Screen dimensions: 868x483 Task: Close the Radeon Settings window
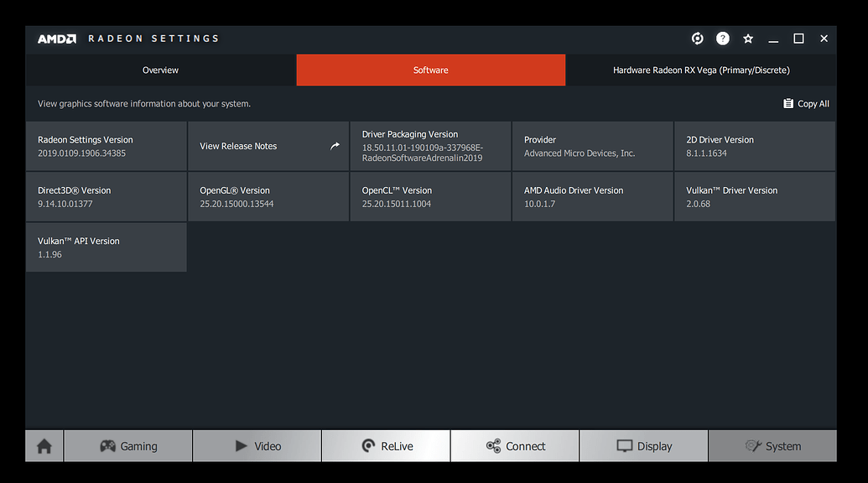click(824, 39)
